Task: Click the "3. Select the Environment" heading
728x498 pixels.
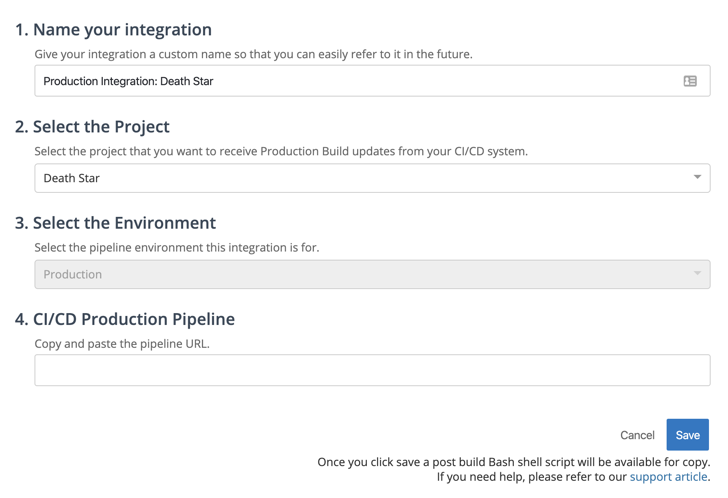Action: (115, 223)
